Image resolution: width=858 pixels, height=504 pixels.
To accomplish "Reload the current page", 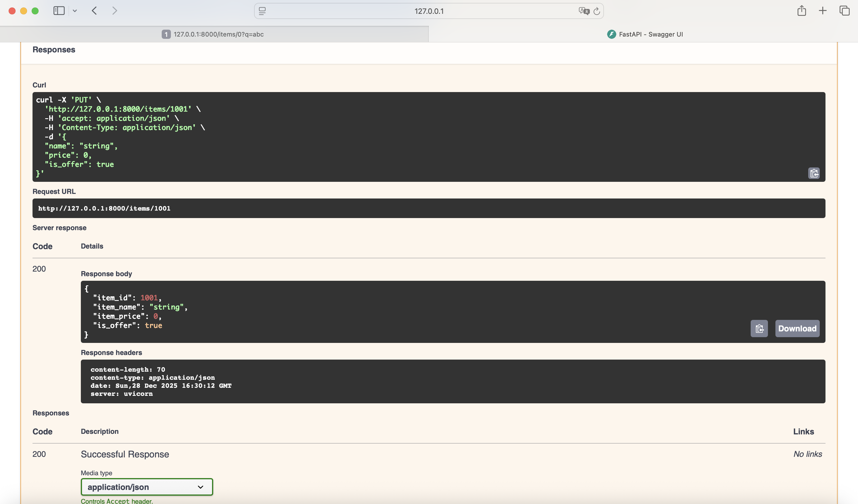I will point(596,11).
